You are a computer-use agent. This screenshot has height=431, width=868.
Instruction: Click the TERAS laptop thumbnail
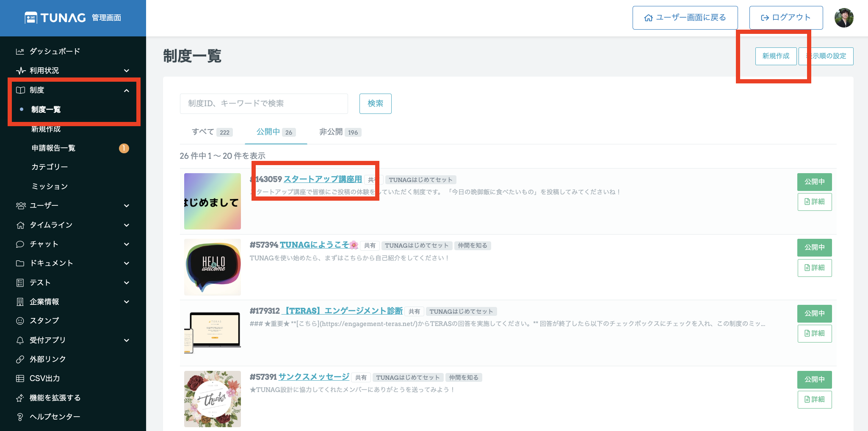pos(213,333)
